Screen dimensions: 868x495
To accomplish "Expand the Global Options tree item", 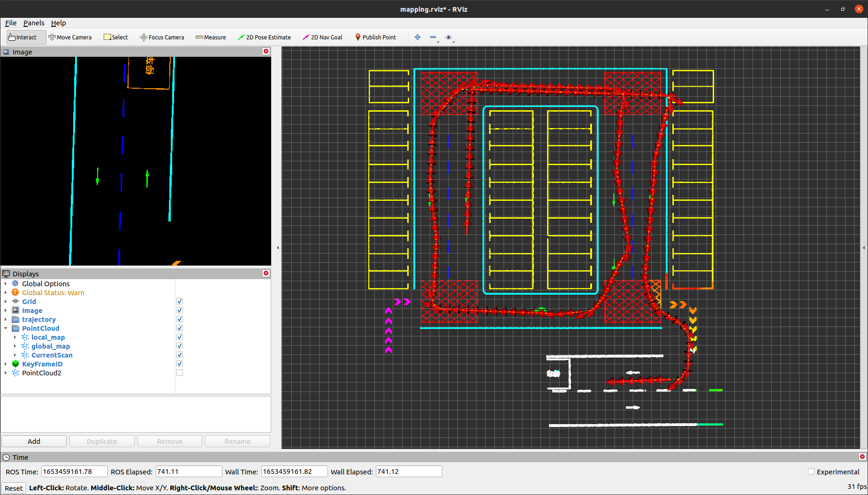I will (x=6, y=283).
